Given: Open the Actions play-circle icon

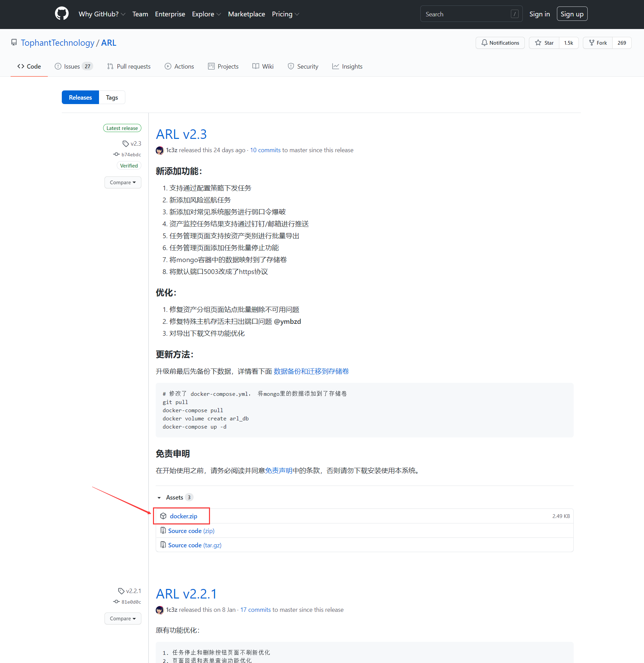Looking at the screenshot, I should (168, 66).
